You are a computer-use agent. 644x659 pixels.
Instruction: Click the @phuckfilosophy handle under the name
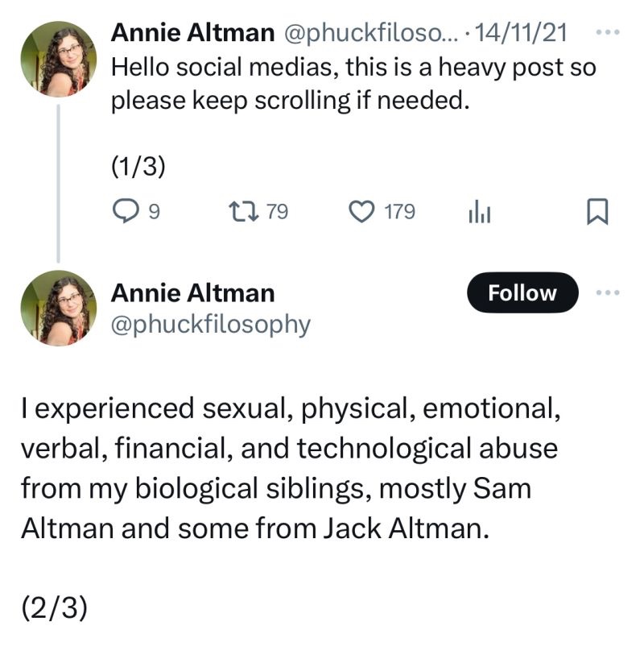tap(210, 324)
